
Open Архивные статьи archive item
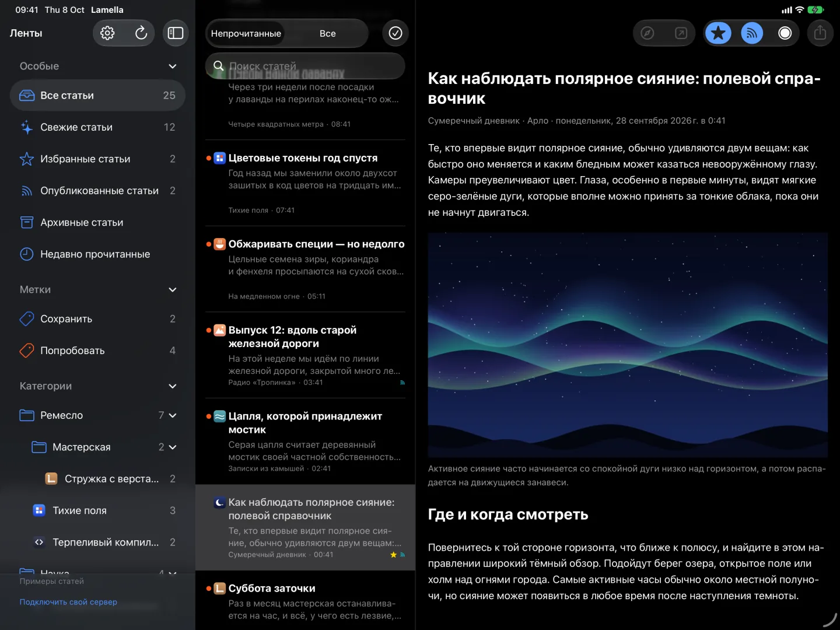pyautogui.click(x=97, y=222)
